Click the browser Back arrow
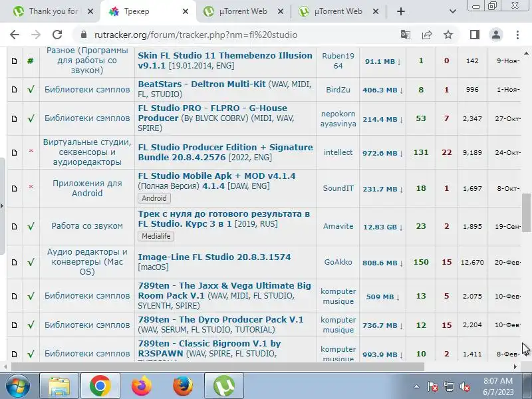The image size is (532, 399). click(x=15, y=35)
